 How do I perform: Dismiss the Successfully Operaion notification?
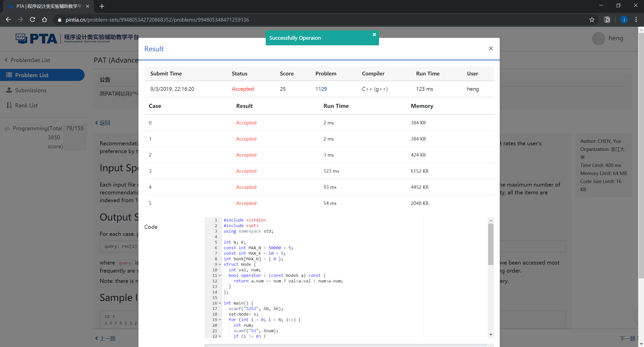point(374,34)
